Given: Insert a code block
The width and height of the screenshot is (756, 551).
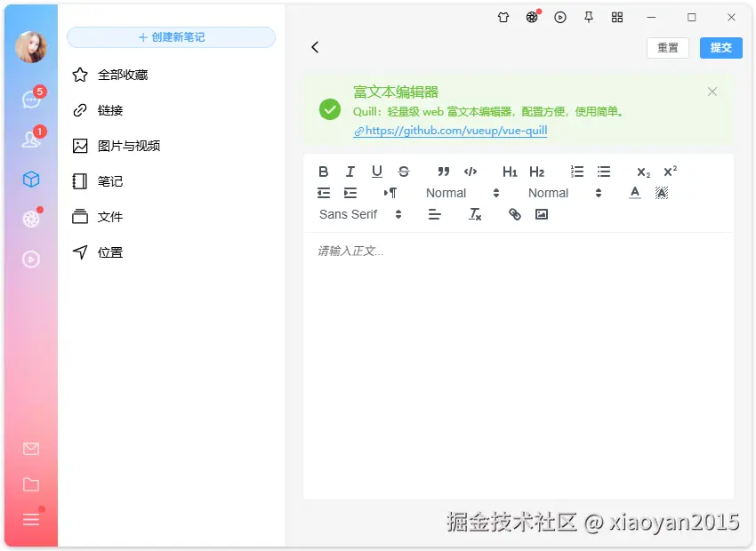Looking at the screenshot, I should coord(470,172).
